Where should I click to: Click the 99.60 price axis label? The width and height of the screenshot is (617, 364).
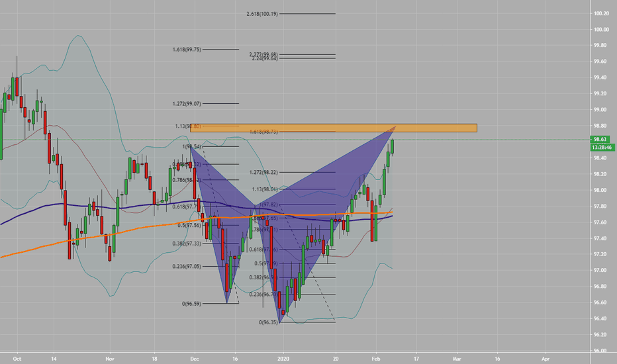(x=600, y=62)
